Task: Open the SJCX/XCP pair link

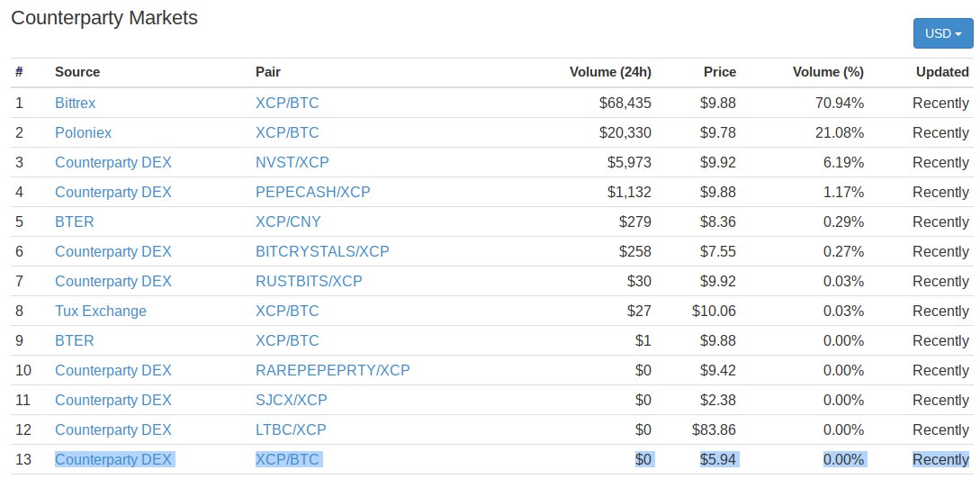Action: [x=292, y=400]
